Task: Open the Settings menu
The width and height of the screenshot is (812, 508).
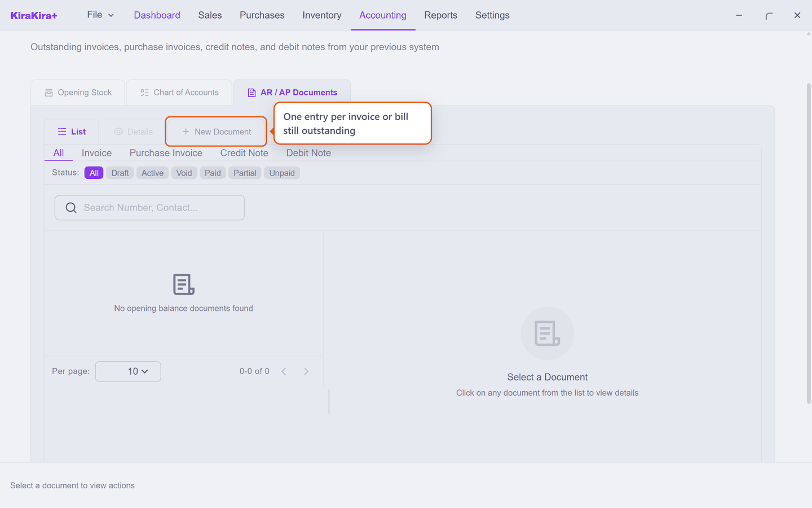Action: coord(492,15)
